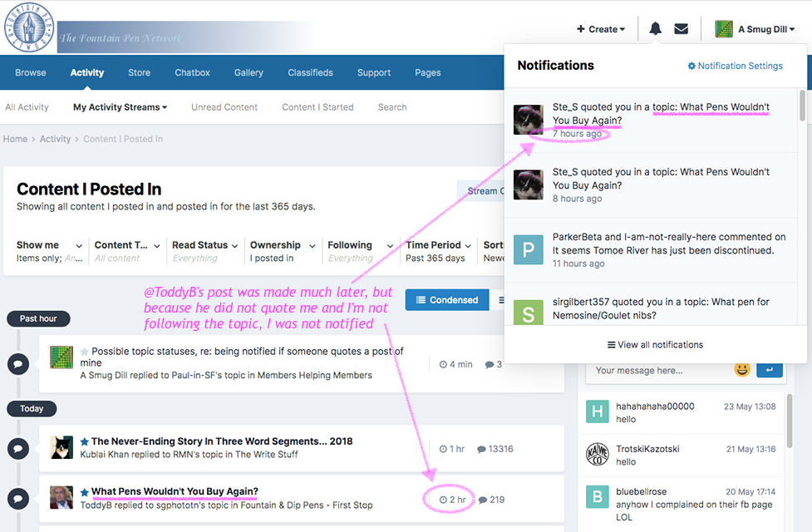Viewport: 812px width, 532px height.
Task: Open the messages envelope icon
Action: [x=681, y=29]
